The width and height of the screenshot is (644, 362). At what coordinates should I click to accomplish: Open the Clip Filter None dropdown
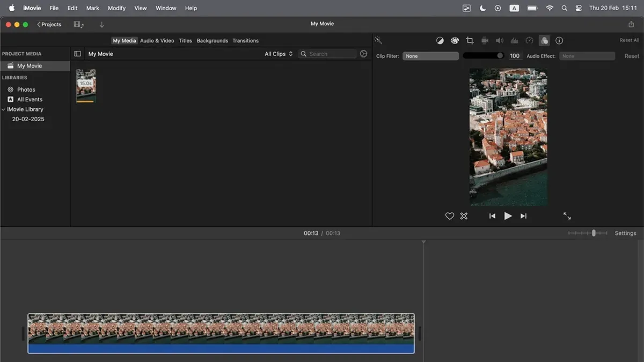coord(431,56)
